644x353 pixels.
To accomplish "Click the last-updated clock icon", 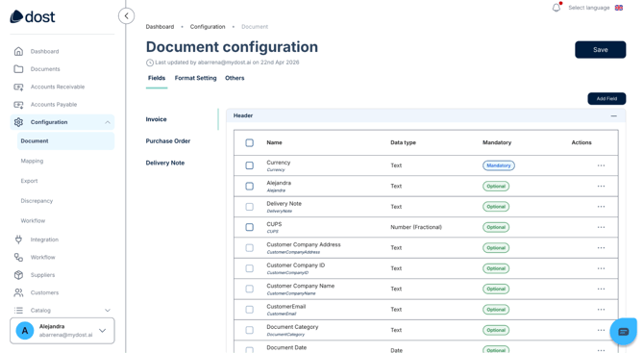I will tap(150, 63).
